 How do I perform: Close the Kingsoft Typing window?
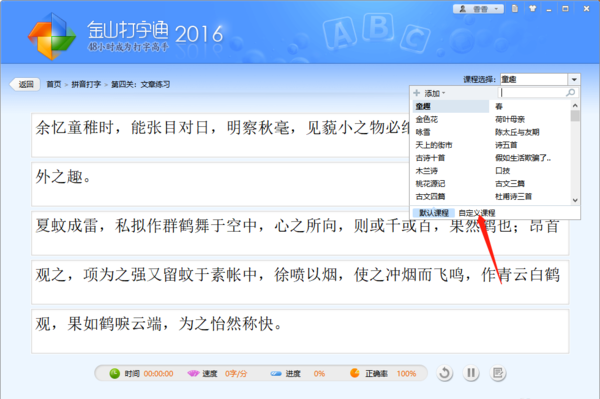(586, 8)
